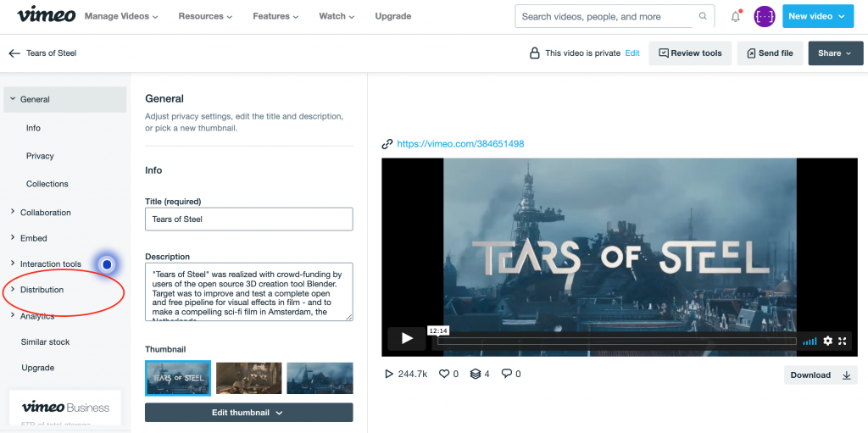The height and width of the screenshot is (433, 868).
Task: Open the Edit thumbnail dropdown
Action: coord(248,413)
